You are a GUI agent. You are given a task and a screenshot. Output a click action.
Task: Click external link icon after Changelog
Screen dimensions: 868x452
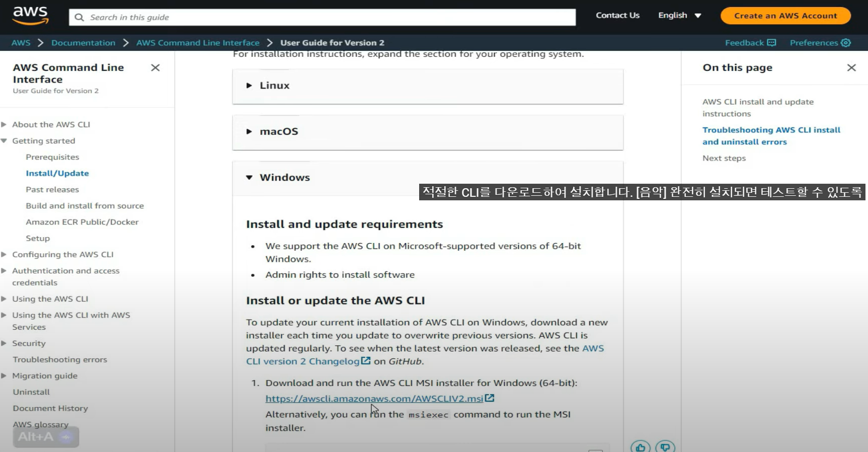(x=366, y=361)
